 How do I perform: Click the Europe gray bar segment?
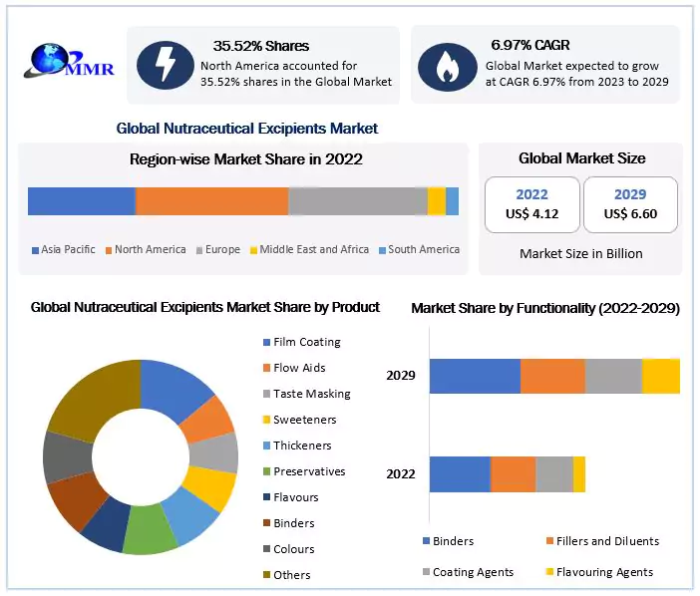[357, 200]
